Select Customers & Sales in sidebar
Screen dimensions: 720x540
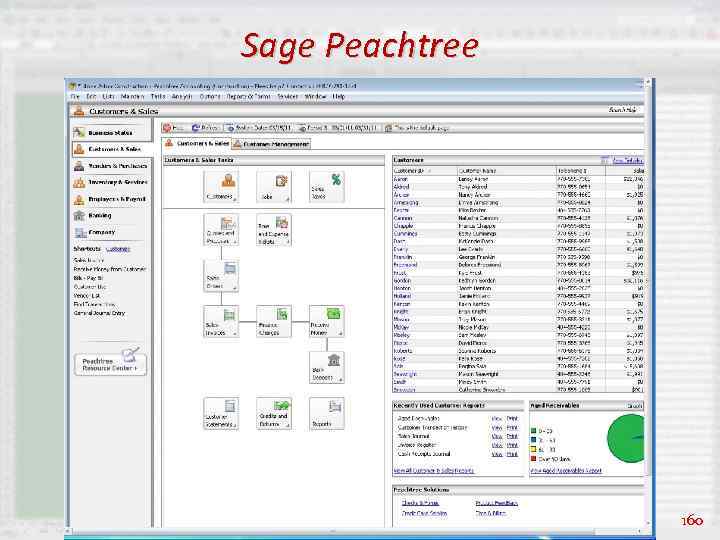tap(112, 149)
